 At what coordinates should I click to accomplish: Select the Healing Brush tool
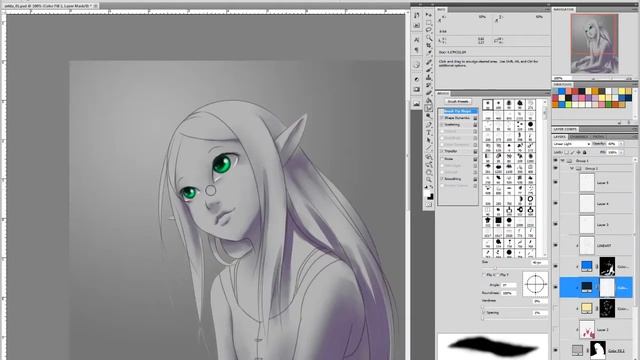[x=429, y=62]
